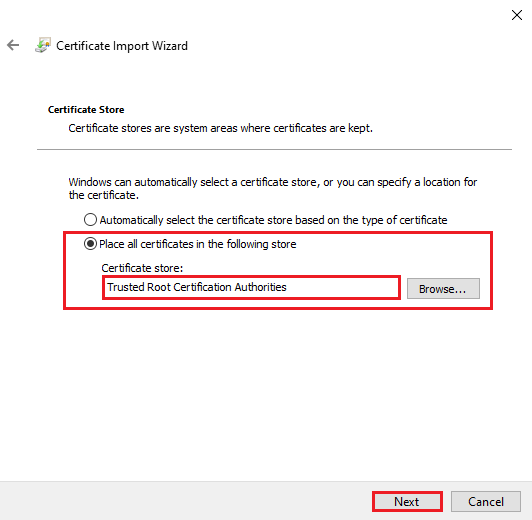
Task: Click the 'Automatically select the certificate store' label text
Action: 273,220
